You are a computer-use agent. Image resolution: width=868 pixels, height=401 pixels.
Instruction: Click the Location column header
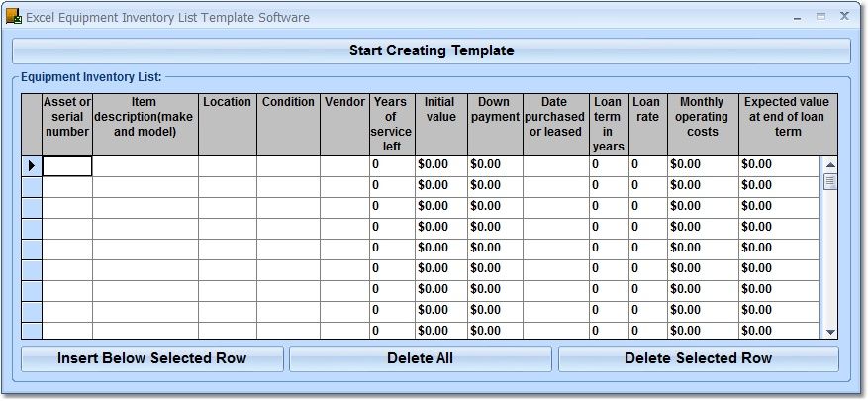[228, 125]
